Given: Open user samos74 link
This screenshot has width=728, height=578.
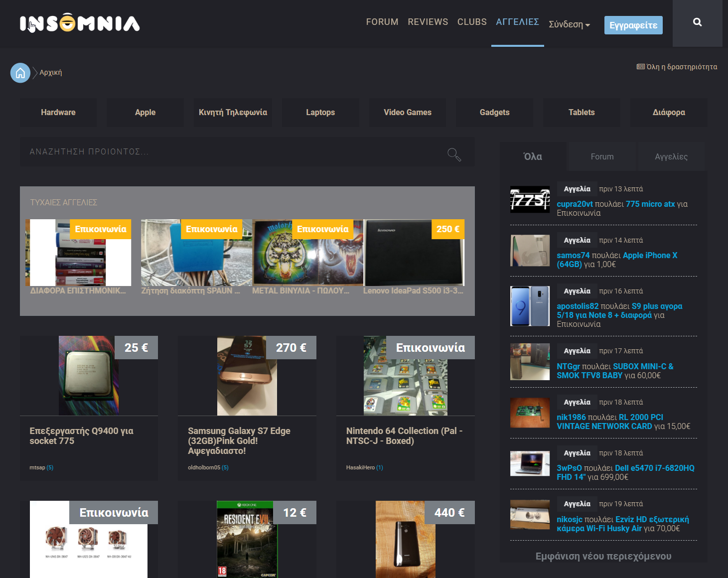Looking at the screenshot, I should point(573,255).
